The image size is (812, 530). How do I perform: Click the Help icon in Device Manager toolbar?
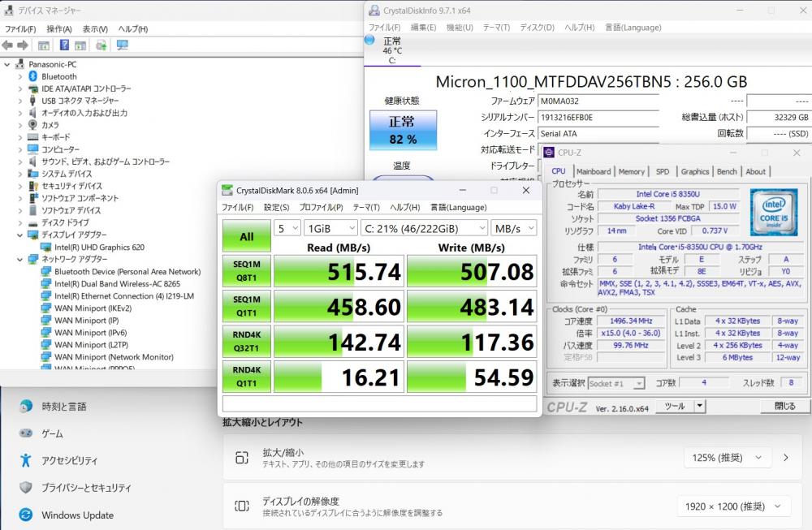[63, 45]
